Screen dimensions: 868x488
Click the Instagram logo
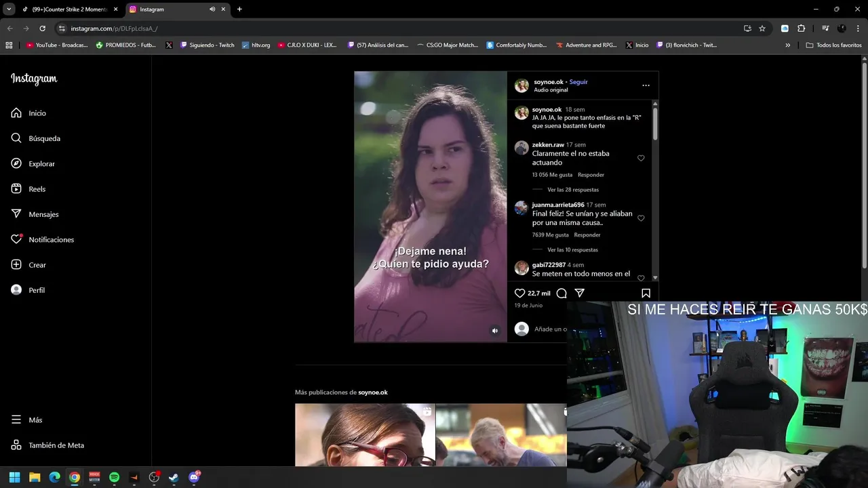pos(34,79)
